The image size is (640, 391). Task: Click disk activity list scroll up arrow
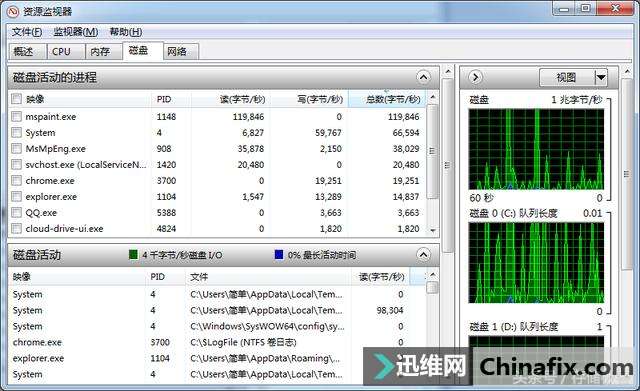pyautogui.click(x=433, y=275)
